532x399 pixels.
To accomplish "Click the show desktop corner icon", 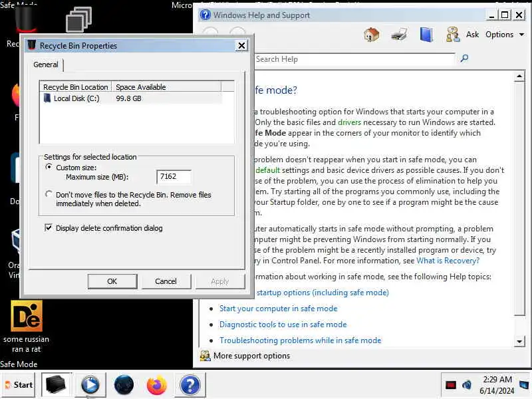I will [524, 385].
